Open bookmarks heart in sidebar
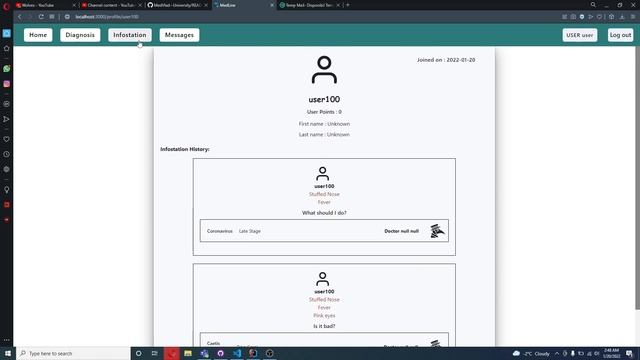Image resolution: width=640 pixels, height=360 pixels. tap(7, 139)
